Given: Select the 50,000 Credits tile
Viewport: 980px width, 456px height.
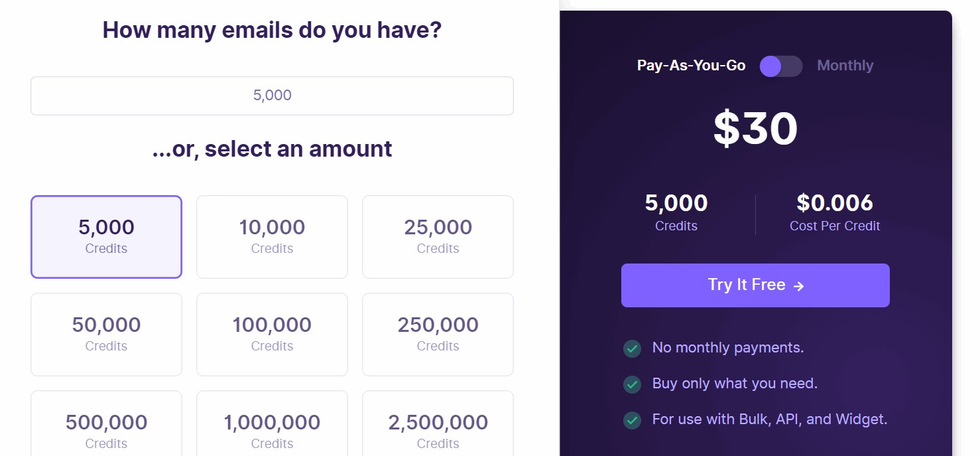Looking at the screenshot, I should pyautogui.click(x=106, y=334).
